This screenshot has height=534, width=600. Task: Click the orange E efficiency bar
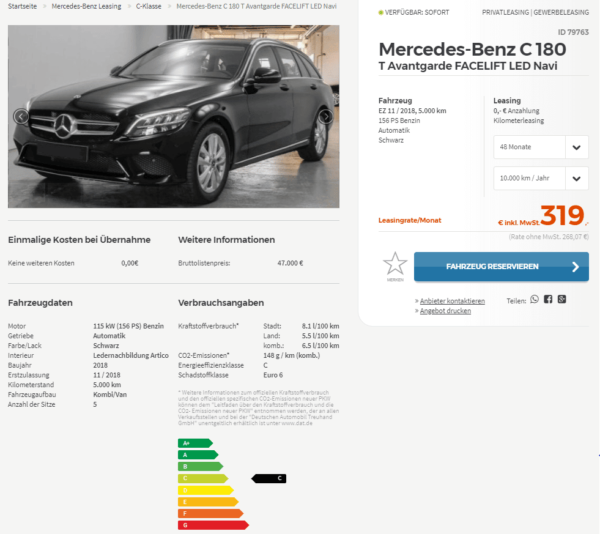pyautogui.click(x=208, y=502)
